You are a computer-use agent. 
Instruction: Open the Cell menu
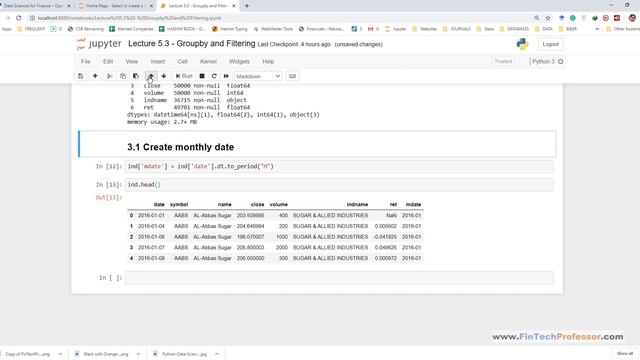pos(182,61)
